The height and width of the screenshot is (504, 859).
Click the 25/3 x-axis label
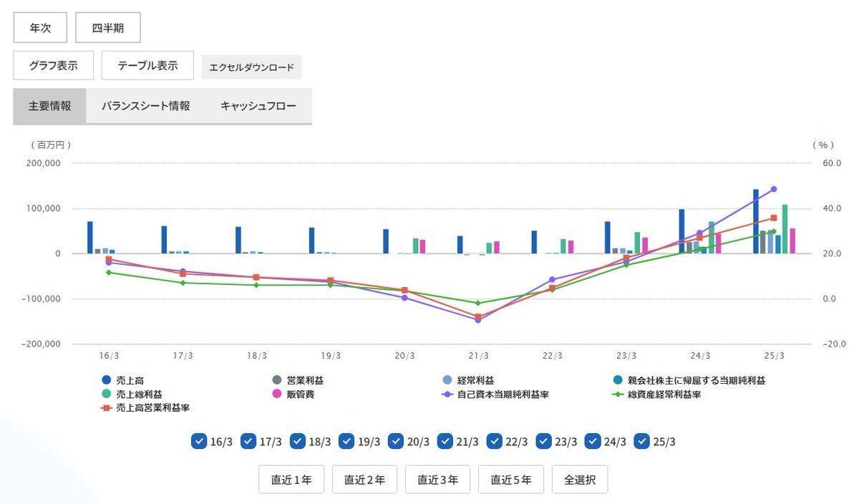click(774, 356)
